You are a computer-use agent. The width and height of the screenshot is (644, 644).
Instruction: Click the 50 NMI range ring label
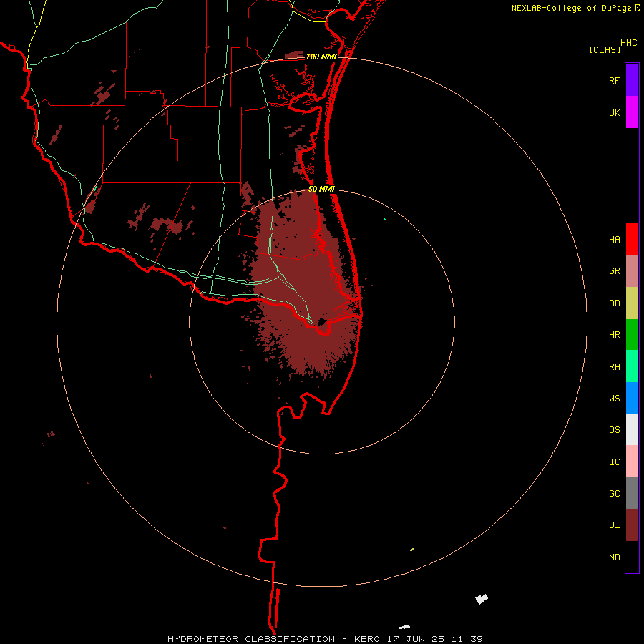321,190
